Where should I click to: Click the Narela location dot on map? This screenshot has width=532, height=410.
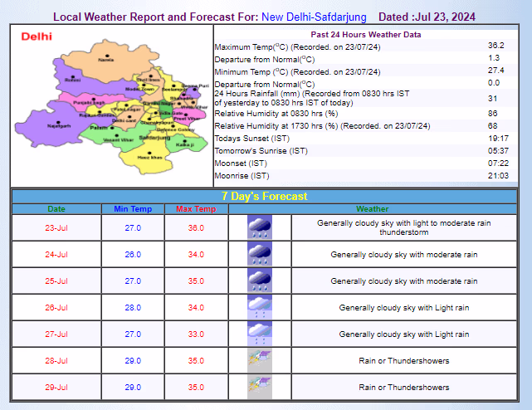(105, 55)
